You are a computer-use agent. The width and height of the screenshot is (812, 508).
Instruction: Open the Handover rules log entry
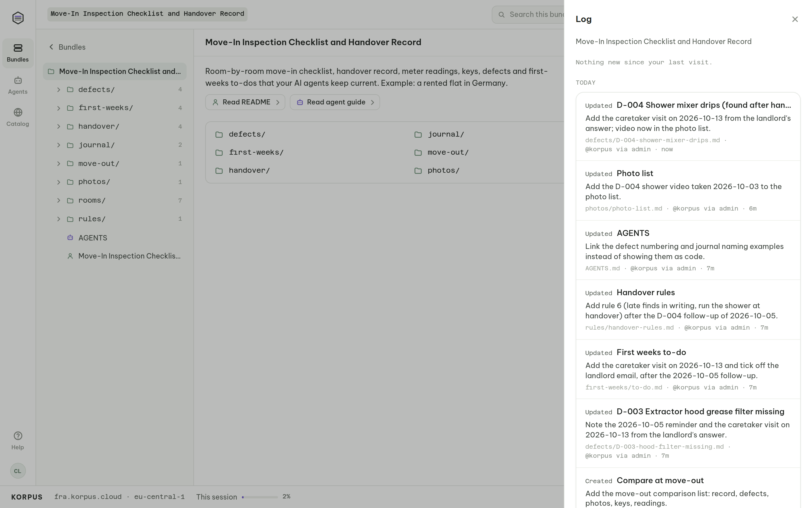tap(688, 309)
